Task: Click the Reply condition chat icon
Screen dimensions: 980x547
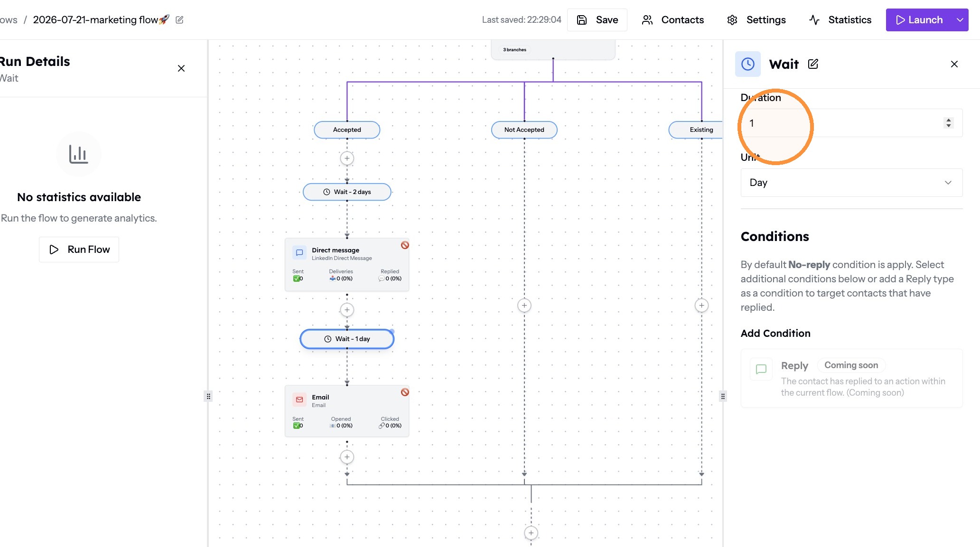Action: pos(761,369)
